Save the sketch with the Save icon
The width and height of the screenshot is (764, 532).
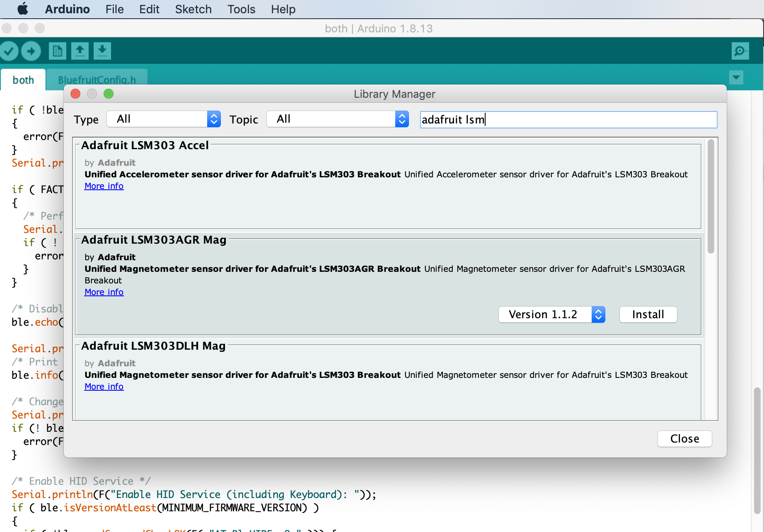tap(102, 51)
